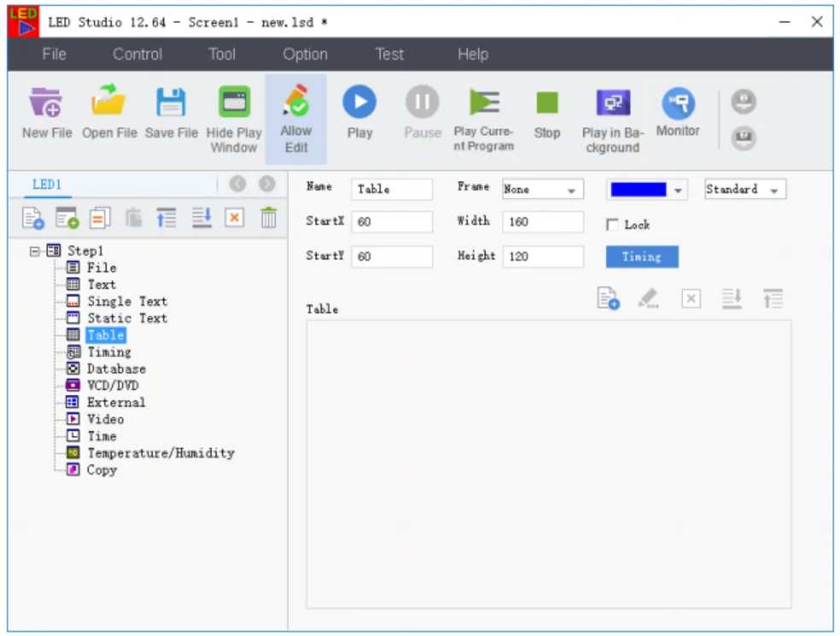Click the move-down icon in tree toolbar
The image size is (840, 636).
[201, 218]
